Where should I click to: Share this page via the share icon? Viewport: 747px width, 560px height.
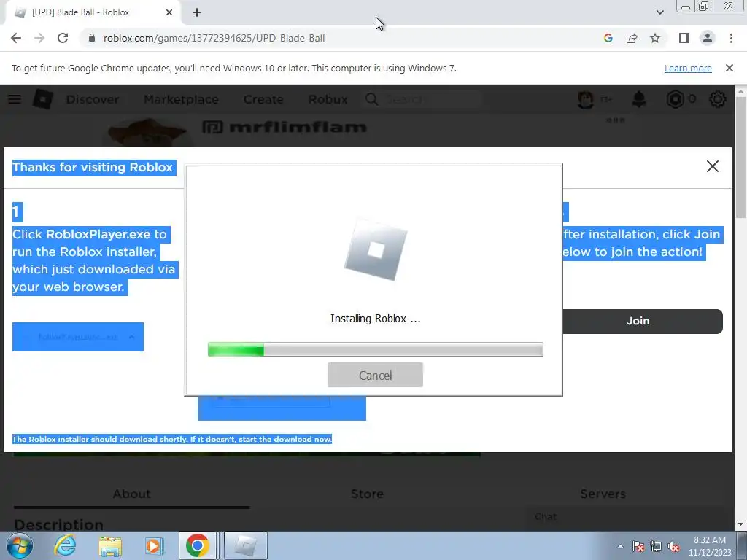coord(632,38)
